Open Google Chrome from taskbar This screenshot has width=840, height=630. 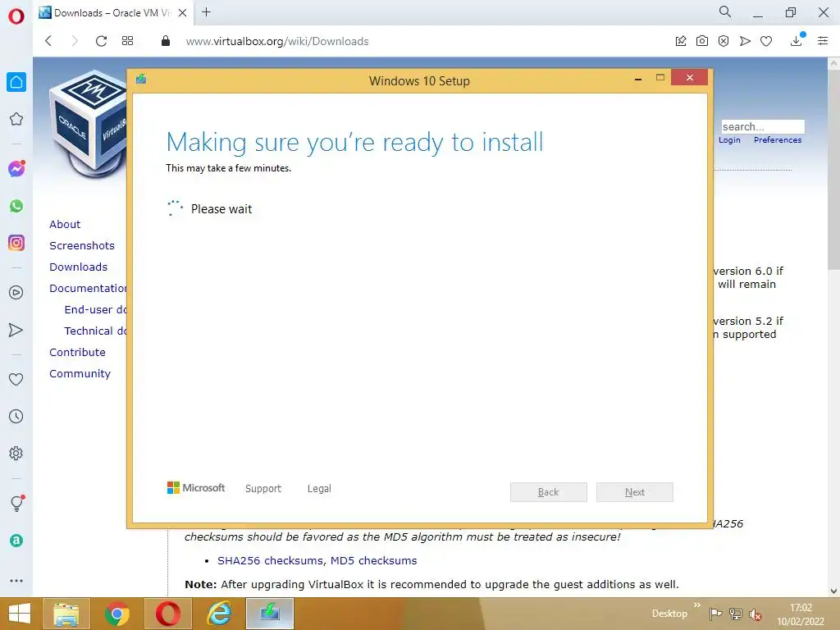(116, 614)
